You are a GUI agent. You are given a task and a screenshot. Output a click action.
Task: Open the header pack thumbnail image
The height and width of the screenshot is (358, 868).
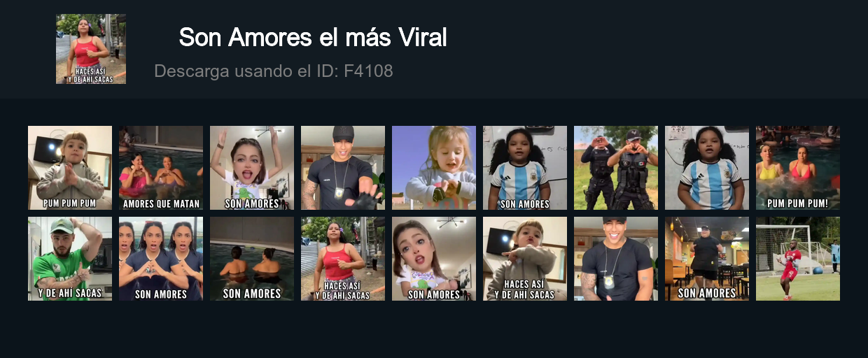(x=91, y=49)
